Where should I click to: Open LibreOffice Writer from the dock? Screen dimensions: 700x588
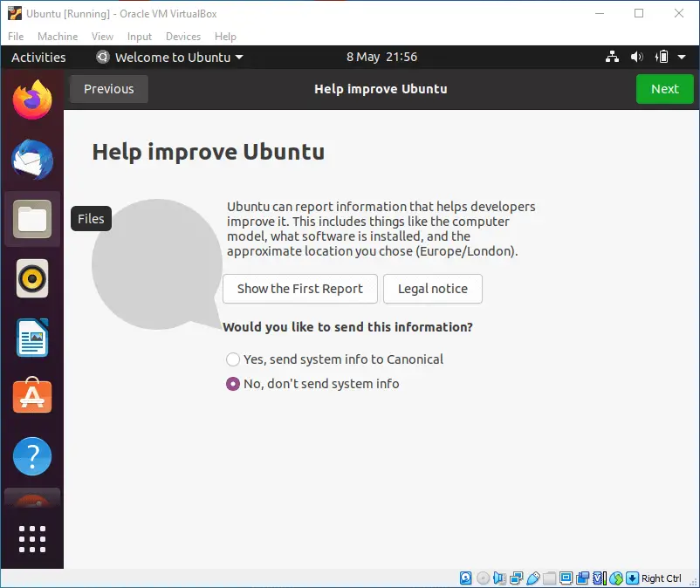tap(32, 338)
